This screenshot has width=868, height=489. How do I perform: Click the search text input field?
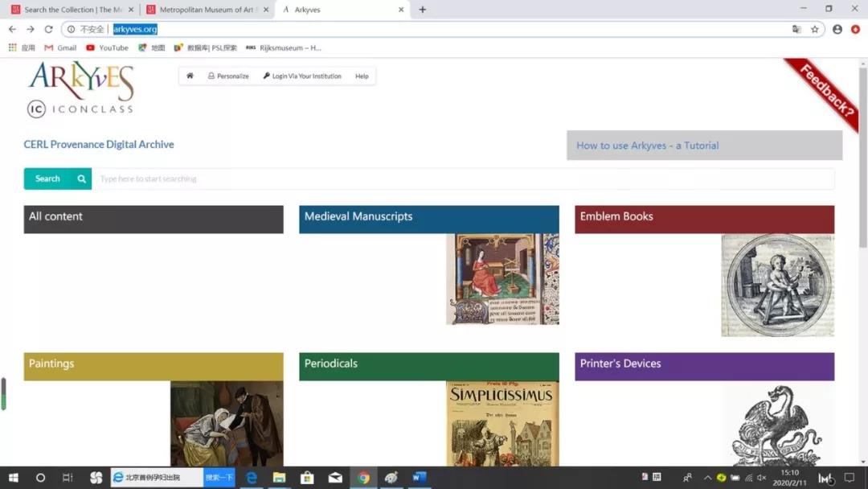point(462,179)
